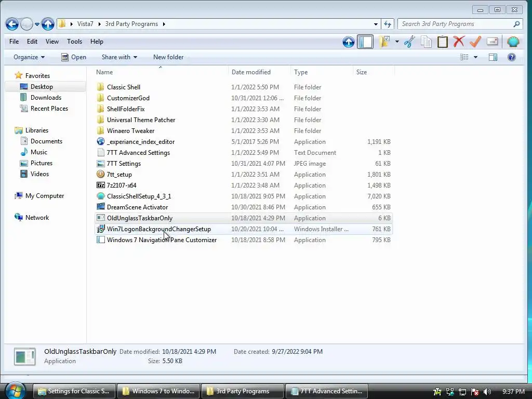Viewport: 532px width, 399px height.
Task: Open Classic Shell settings shell icon
Action: point(513,42)
